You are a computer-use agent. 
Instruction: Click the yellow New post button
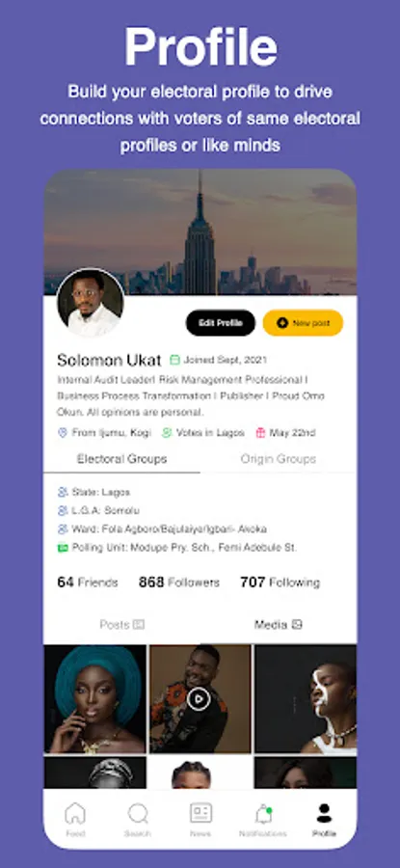[x=304, y=323]
